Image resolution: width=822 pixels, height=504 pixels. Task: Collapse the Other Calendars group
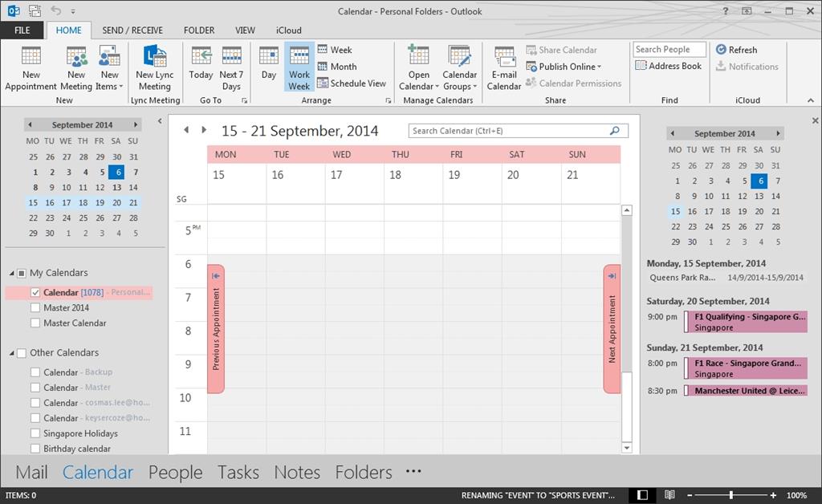coord(11,353)
